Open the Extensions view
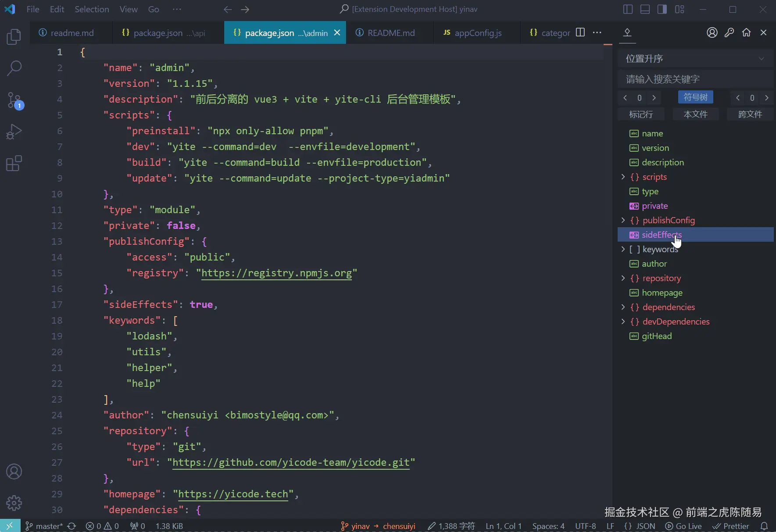The image size is (776, 532). 14,163
